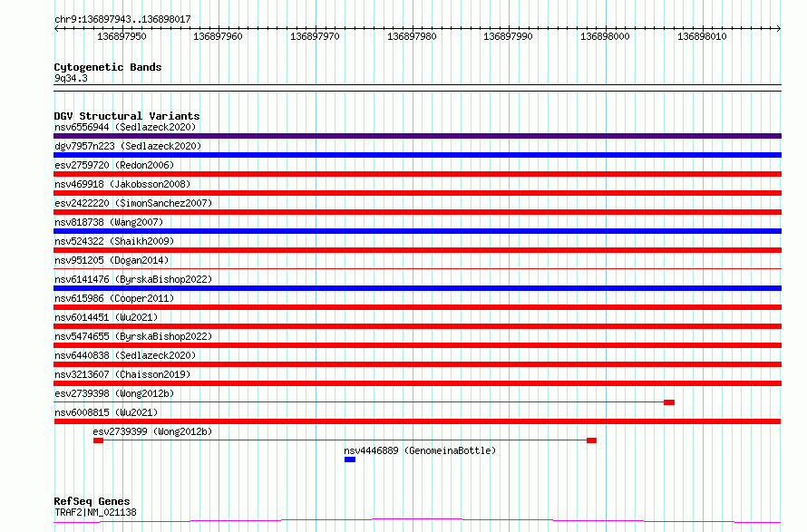Image resolution: width=807 pixels, height=532 pixels.
Task: Open the nsv951205 (Dogan2014) label
Action: point(112,260)
